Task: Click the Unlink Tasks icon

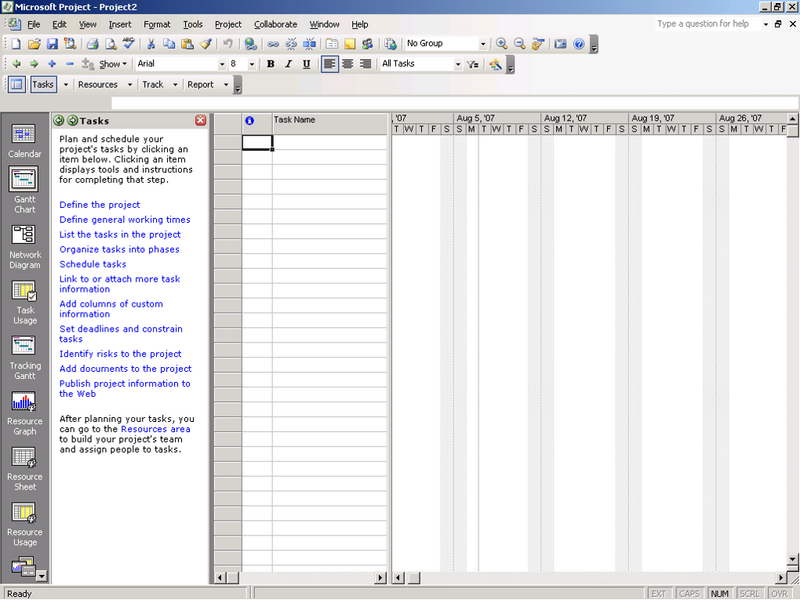Action: [x=291, y=44]
